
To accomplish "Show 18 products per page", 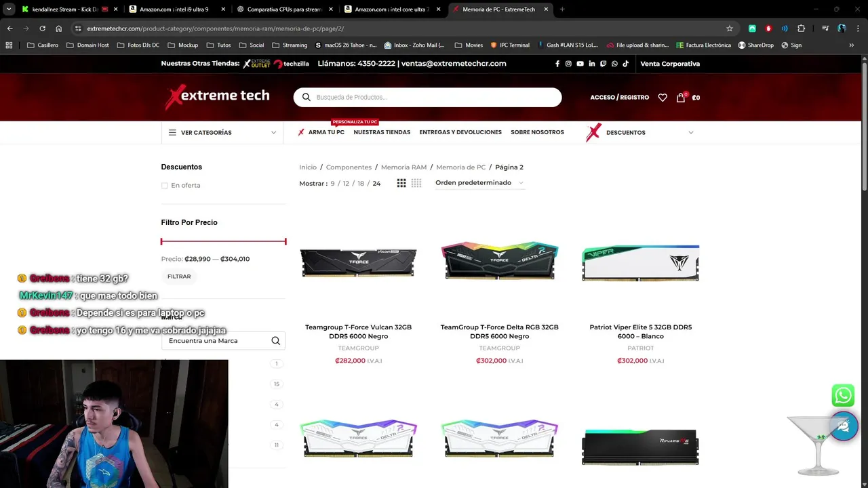I will pyautogui.click(x=361, y=184).
